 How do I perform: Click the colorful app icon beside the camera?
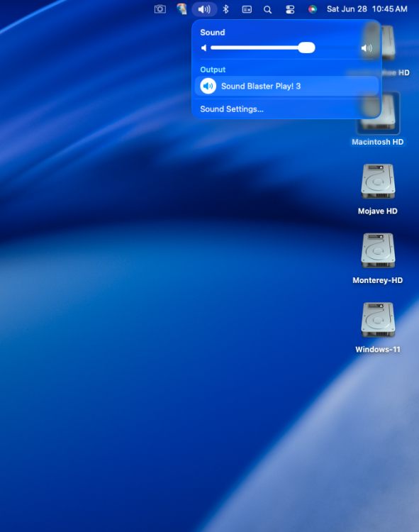click(x=181, y=9)
